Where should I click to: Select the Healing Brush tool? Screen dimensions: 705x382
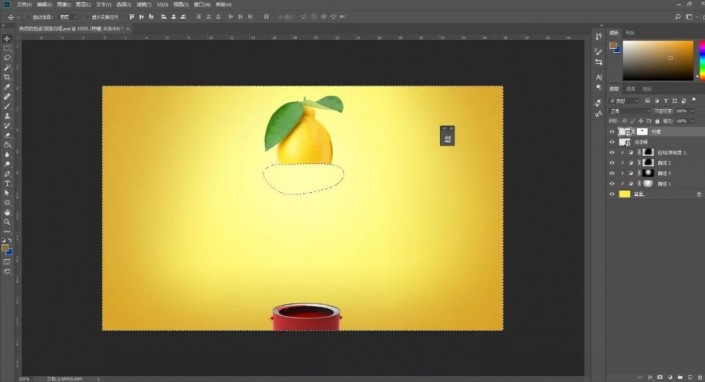7,97
